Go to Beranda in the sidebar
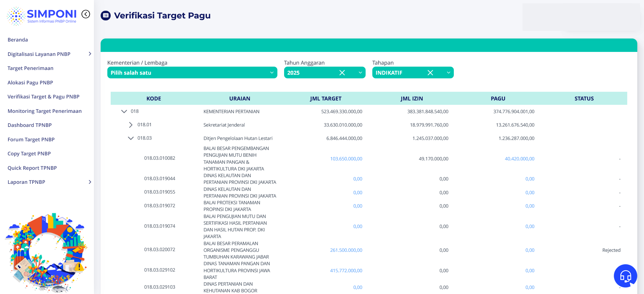The height and width of the screenshot is (294, 644). [x=18, y=40]
